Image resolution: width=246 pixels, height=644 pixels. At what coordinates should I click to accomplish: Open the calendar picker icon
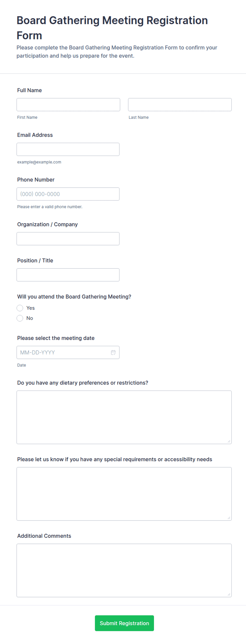click(113, 352)
